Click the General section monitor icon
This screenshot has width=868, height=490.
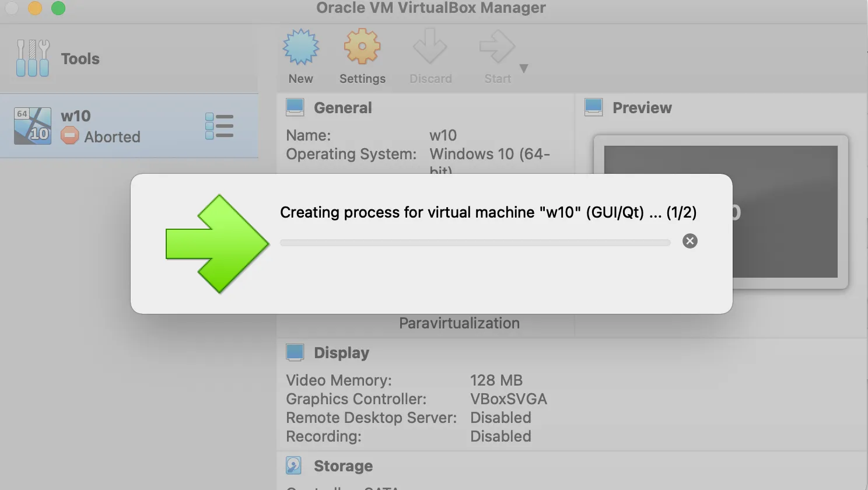coord(295,107)
